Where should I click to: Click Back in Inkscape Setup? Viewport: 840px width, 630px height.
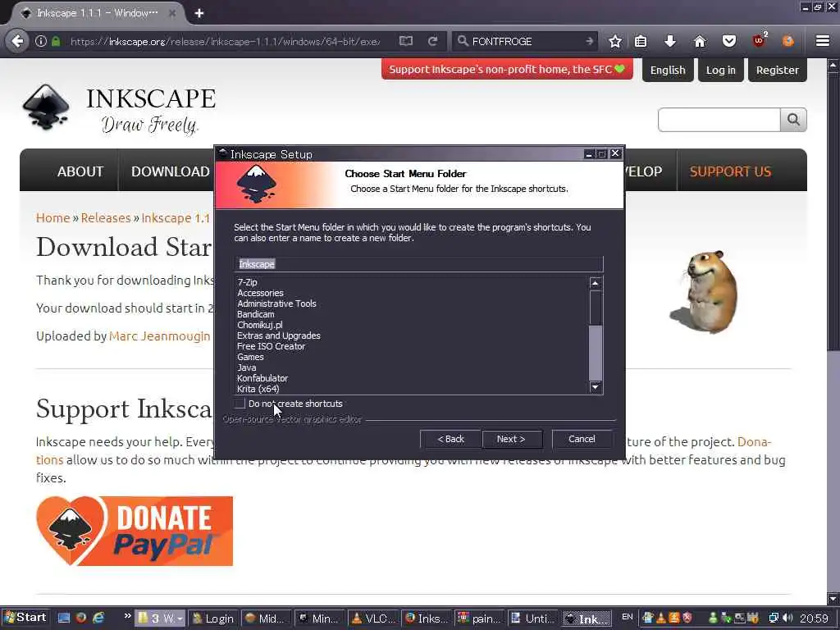[x=450, y=440]
